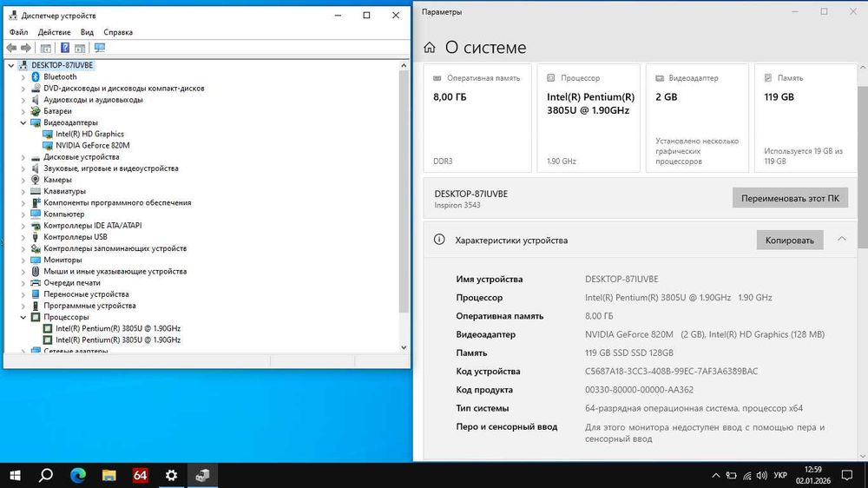Show hidden tray icons chevron
This screenshot has height=488, width=868.
tap(716, 475)
